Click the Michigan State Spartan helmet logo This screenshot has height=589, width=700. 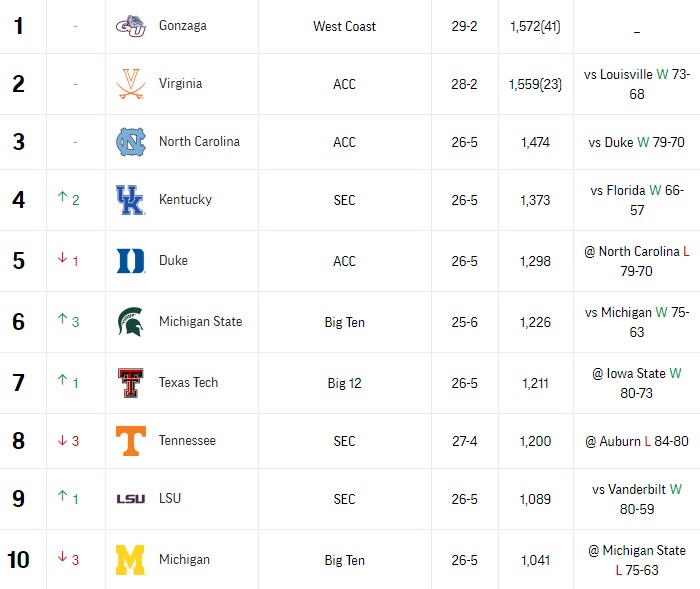pyautogui.click(x=130, y=322)
